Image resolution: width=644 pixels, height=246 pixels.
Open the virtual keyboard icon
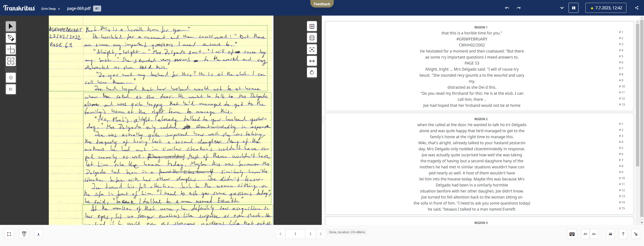pyautogui.click(x=572, y=234)
